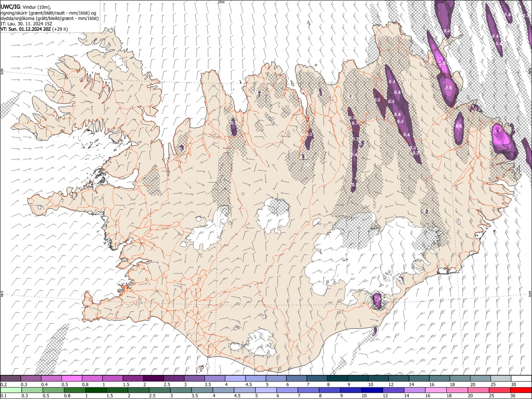
Task: Click the Mýrdalsjökull glacier near south coast
Action: (x=260, y=343)
